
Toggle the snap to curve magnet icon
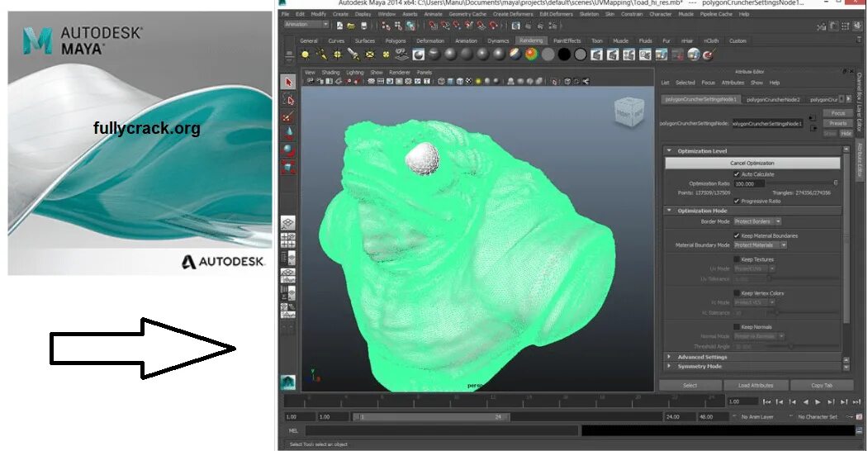click(x=445, y=26)
